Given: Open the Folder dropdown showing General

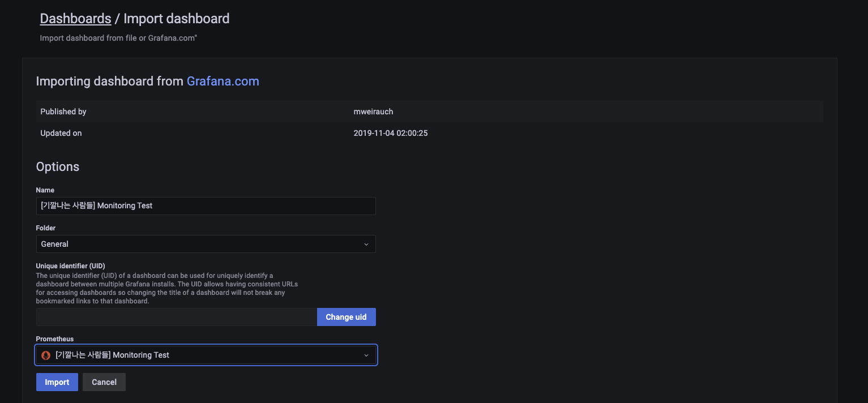Looking at the screenshot, I should pos(206,244).
